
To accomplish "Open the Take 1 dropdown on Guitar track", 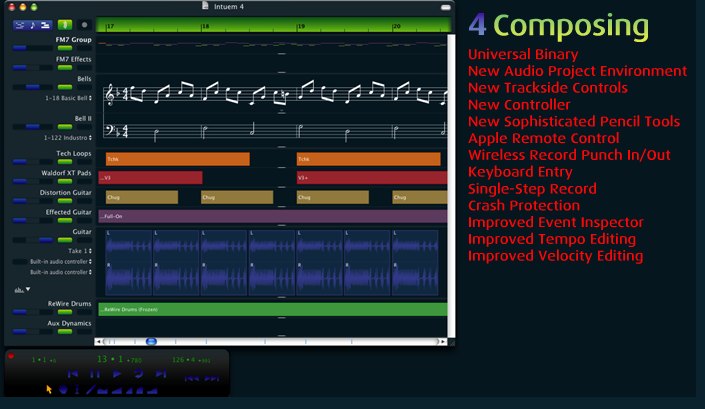I will 79,250.
